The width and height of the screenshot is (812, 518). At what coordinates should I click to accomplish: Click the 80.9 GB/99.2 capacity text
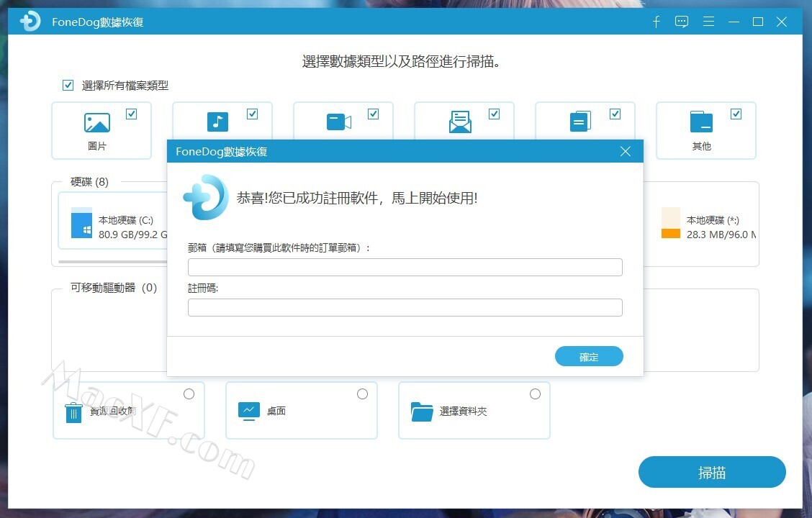pyautogui.click(x=133, y=235)
